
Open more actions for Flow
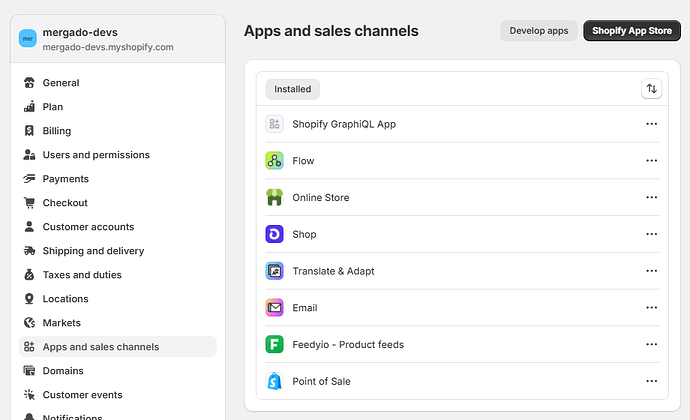point(651,161)
